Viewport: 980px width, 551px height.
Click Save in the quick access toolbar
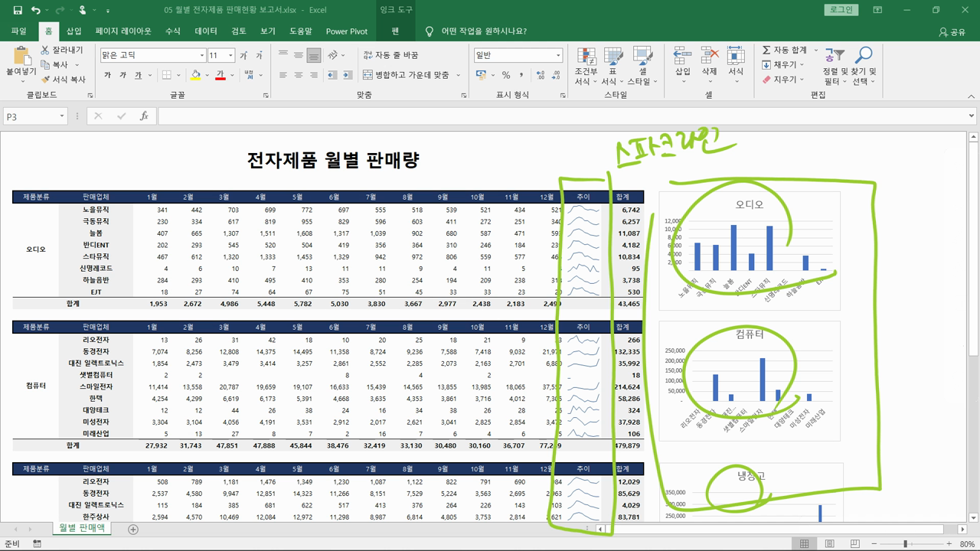click(x=18, y=11)
